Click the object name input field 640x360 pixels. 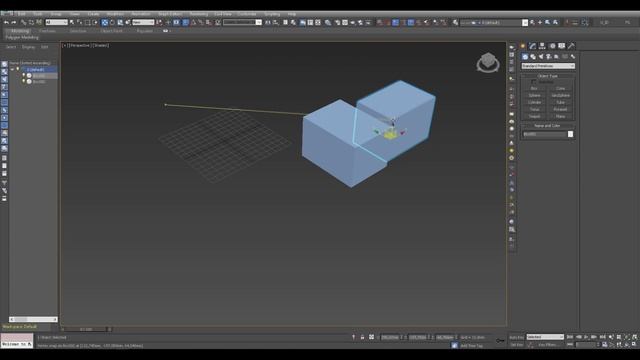point(544,134)
